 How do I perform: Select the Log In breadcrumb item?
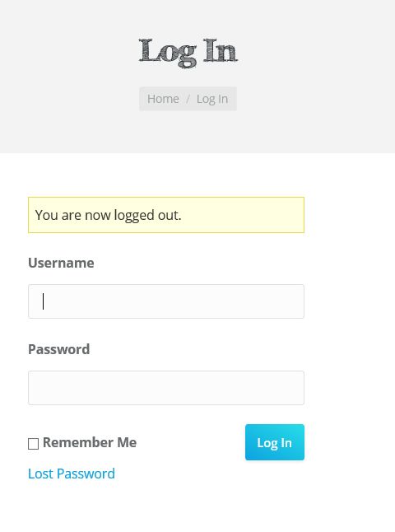(212, 99)
